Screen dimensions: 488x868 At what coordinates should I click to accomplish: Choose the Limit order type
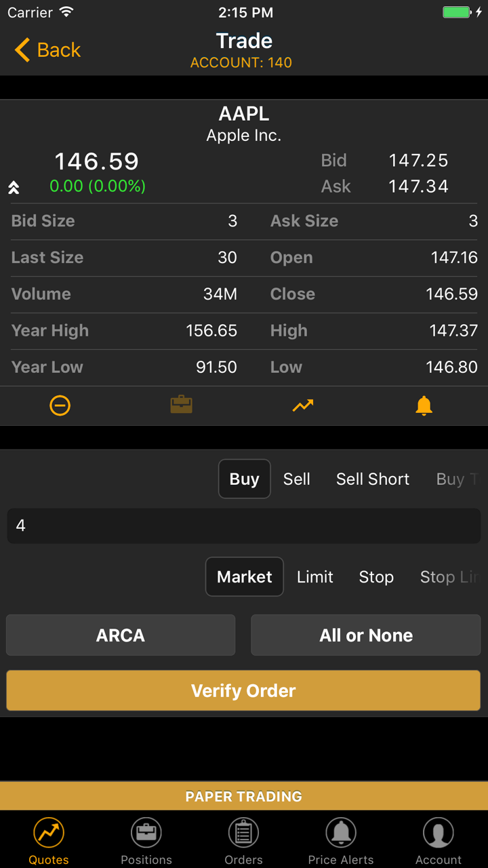click(315, 576)
